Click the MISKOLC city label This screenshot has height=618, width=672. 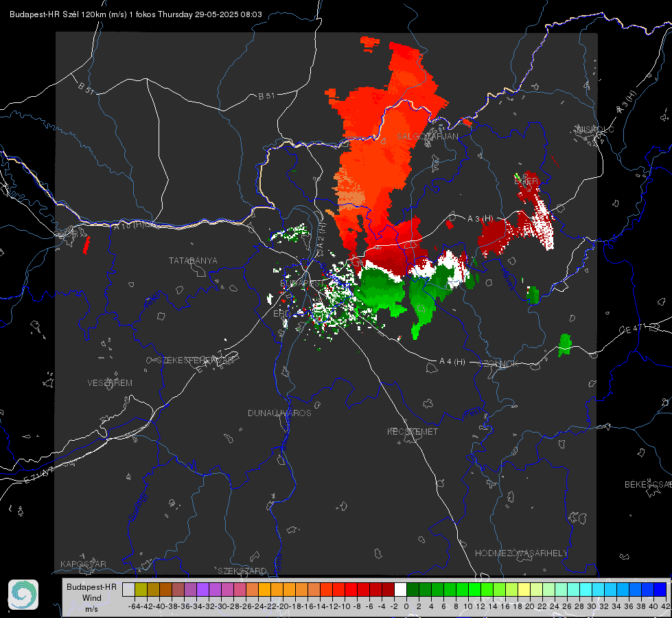[595, 129]
